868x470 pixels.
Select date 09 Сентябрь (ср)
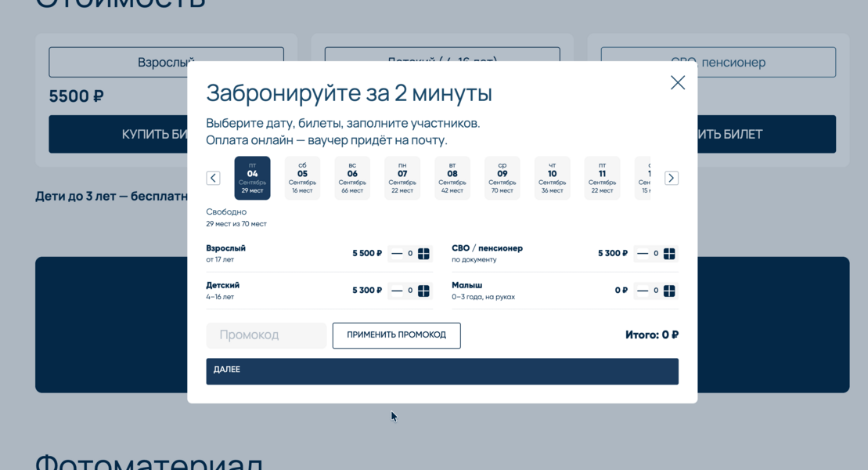(x=502, y=178)
